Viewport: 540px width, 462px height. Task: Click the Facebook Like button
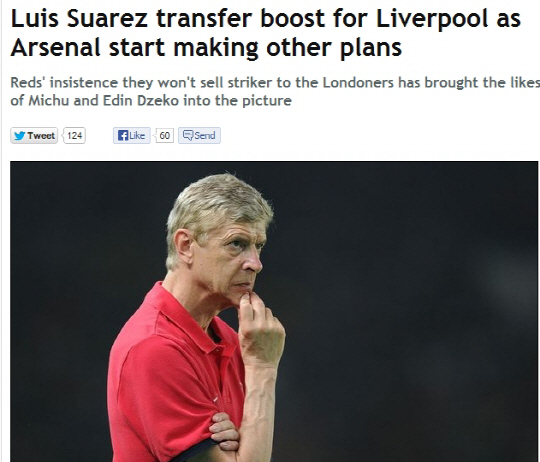coord(132,136)
